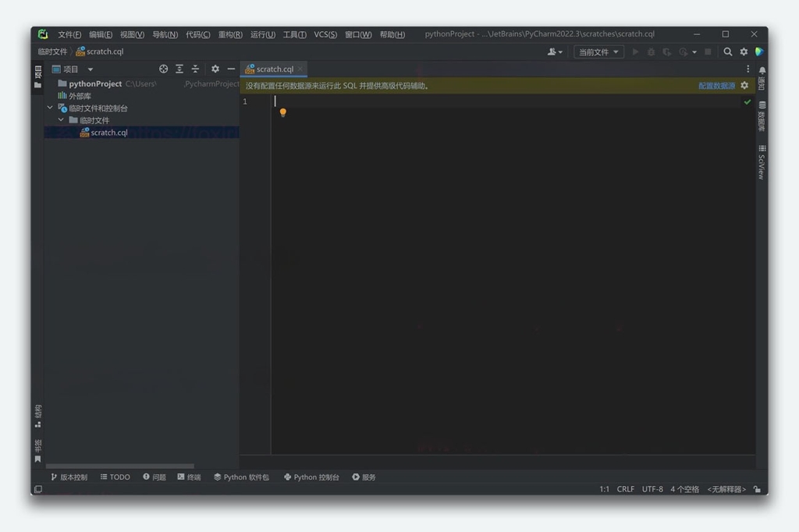Click the Stop square icon
799x532 pixels.
[x=708, y=51]
